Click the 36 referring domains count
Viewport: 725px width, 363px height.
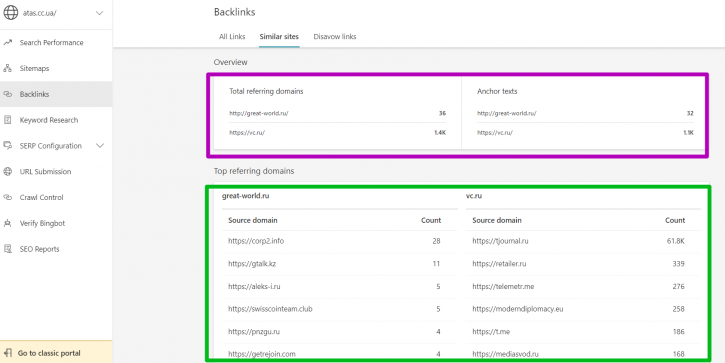442,113
